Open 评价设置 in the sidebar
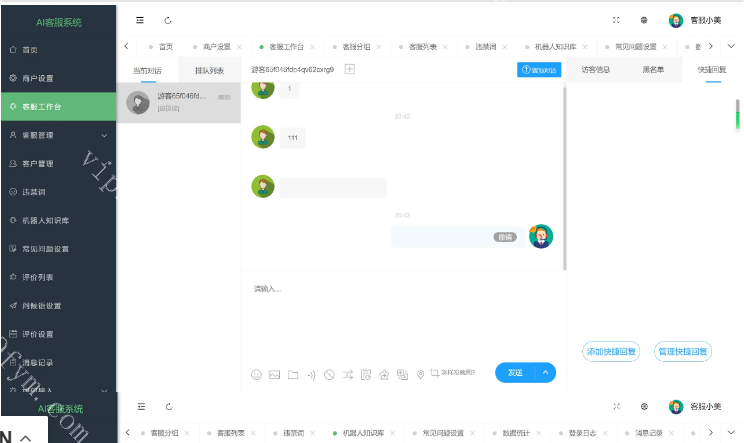 pyautogui.click(x=58, y=334)
